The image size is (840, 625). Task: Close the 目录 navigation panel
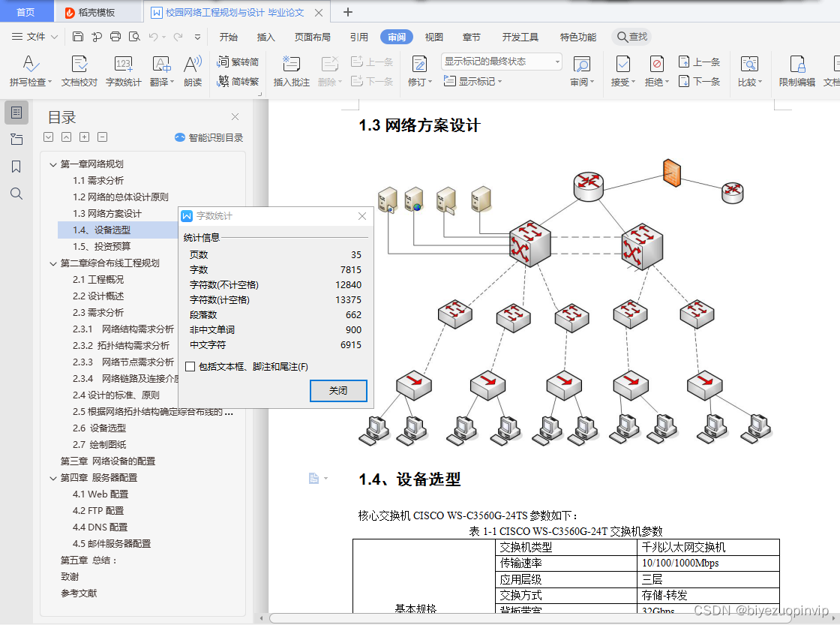click(235, 117)
